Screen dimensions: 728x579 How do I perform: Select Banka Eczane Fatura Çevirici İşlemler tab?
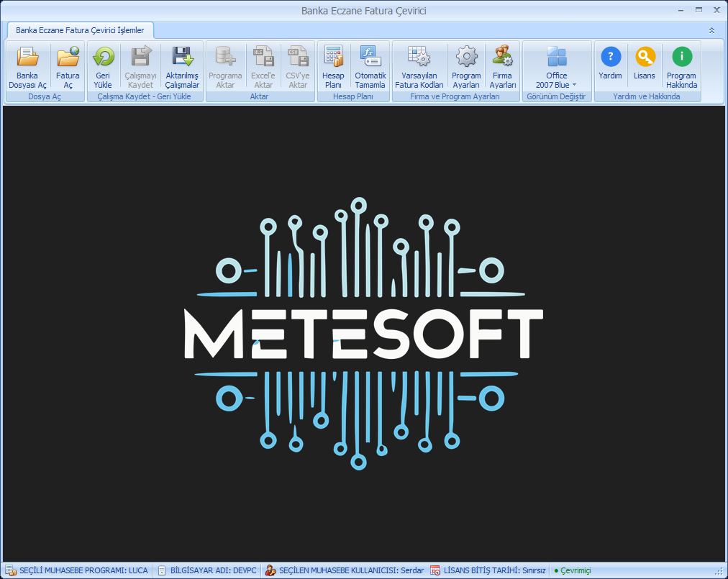coord(80,30)
